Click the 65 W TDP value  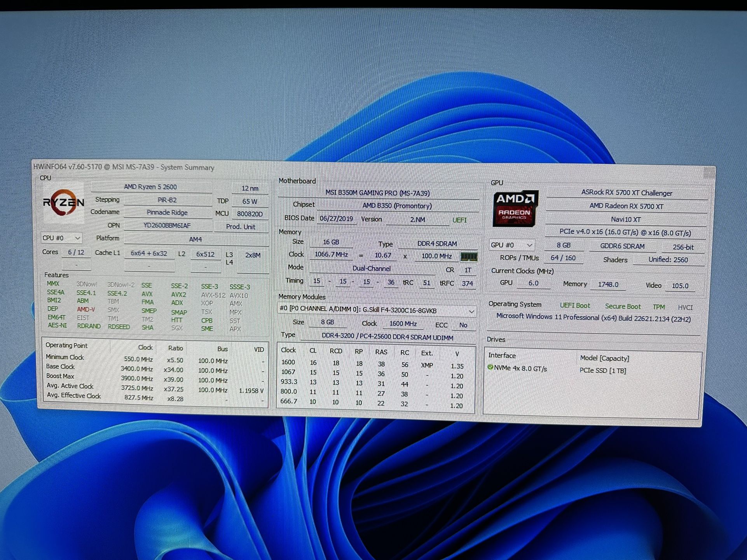tap(250, 202)
